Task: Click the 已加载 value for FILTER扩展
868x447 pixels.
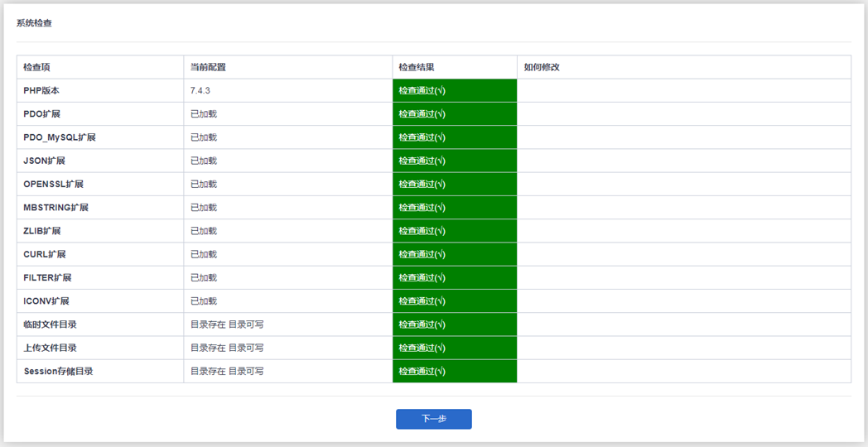Action: pos(204,277)
